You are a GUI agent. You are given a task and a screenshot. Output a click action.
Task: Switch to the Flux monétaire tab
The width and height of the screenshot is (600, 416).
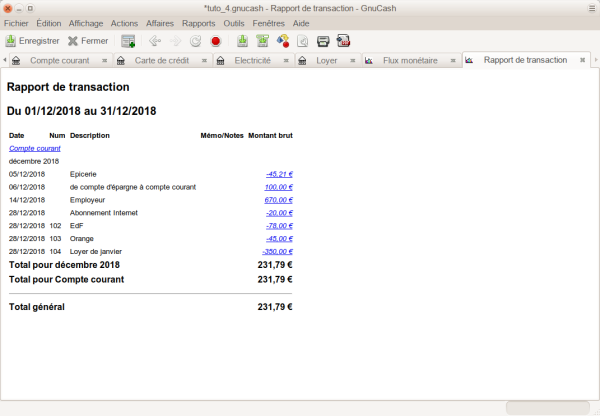pyautogui.click(x=410, y=61)
